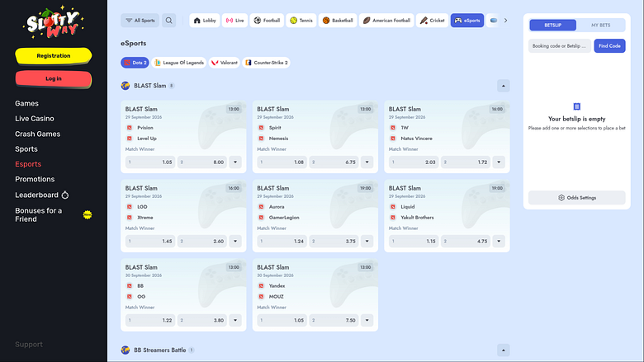Screen dimensions: 644x362
Task: Filter by Valorant
Action: coord(225,63)
